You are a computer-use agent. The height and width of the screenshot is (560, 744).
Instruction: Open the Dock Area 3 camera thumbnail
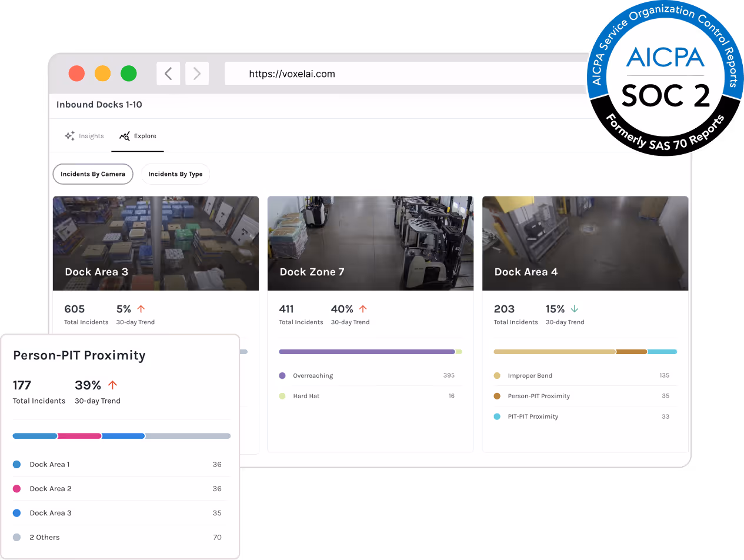pyautogui.click(x=155, y=243)
